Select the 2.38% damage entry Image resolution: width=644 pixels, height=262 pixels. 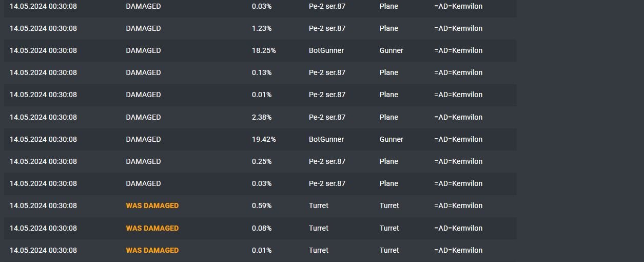pos(262,117)
